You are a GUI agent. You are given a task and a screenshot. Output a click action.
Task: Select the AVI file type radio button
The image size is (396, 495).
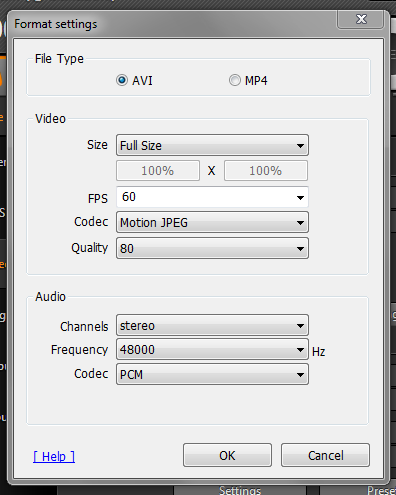pos(122,80)
